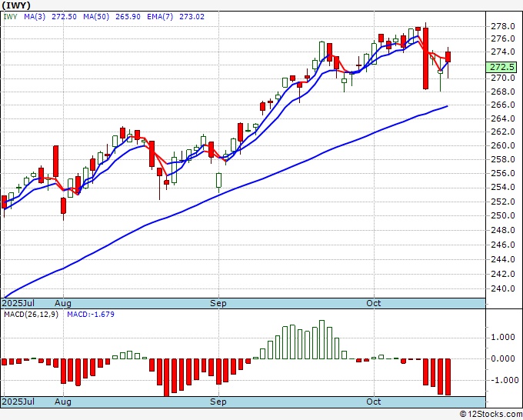Image resolution: width=523 pixels, height=420 pixels.
Task: Click the 244.0 price axis label
Action: tap(503, 259)
